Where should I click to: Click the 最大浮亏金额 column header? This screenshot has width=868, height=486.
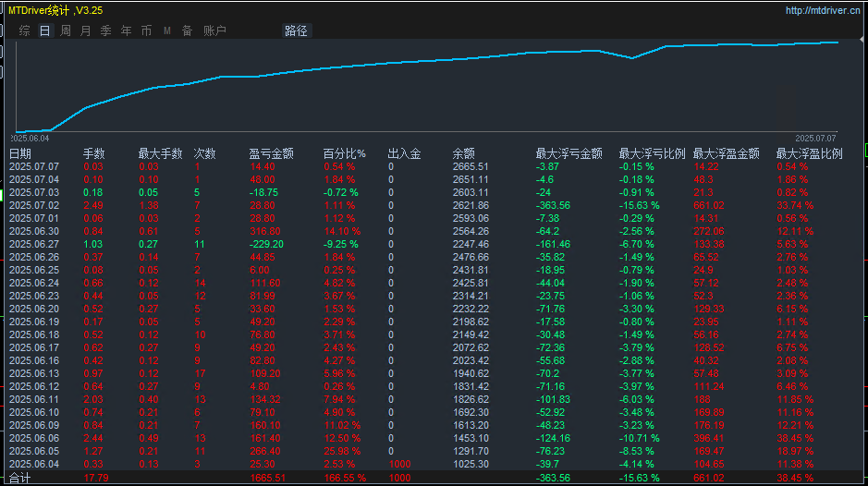click(568, 153)
